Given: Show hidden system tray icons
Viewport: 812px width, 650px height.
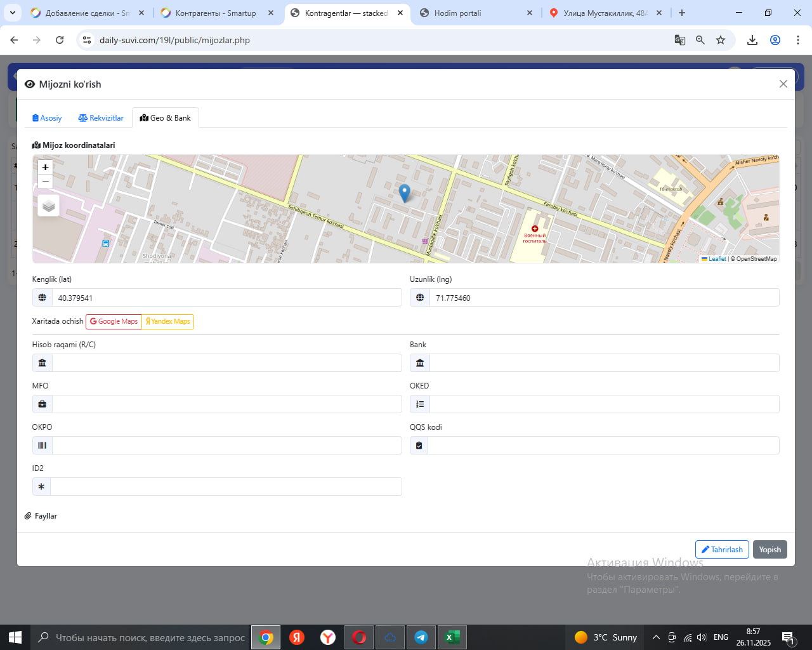Looking at the screenshot, I should (656, 637).
